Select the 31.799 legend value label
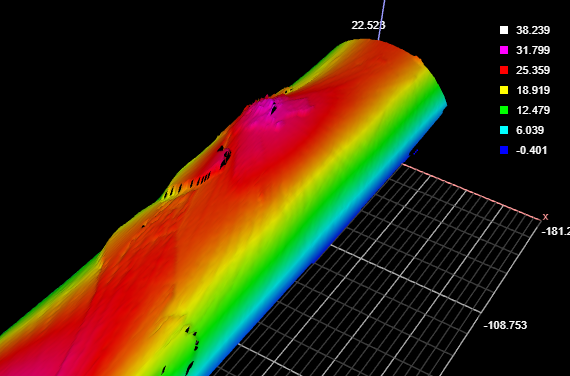Screen dimensions: 570x376 (533, 50)
